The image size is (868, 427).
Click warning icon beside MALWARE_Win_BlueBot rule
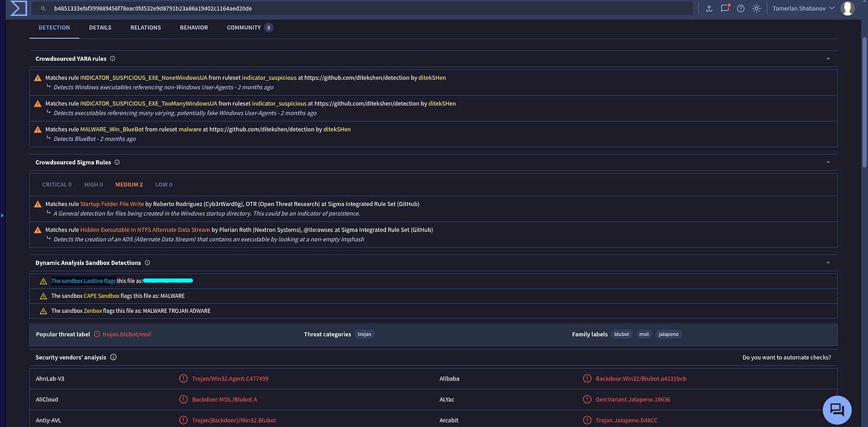point(38,130)
